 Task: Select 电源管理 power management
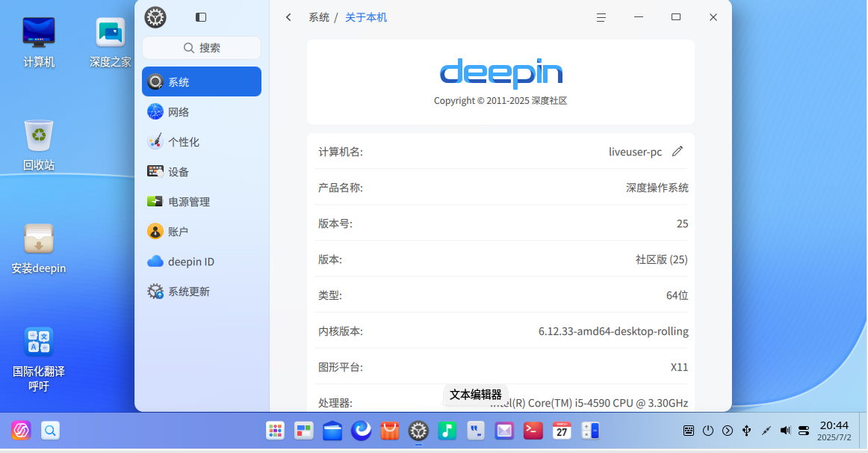click(202, 201)
